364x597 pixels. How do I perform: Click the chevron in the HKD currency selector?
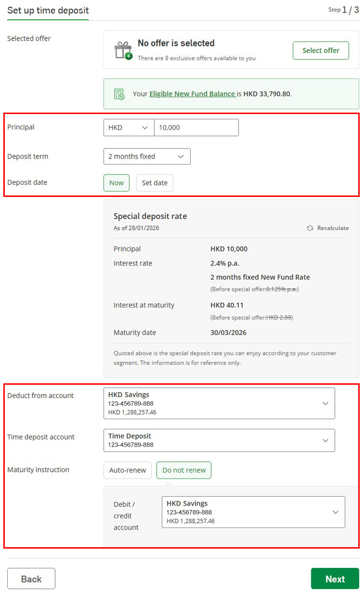[x=145, y=128]
